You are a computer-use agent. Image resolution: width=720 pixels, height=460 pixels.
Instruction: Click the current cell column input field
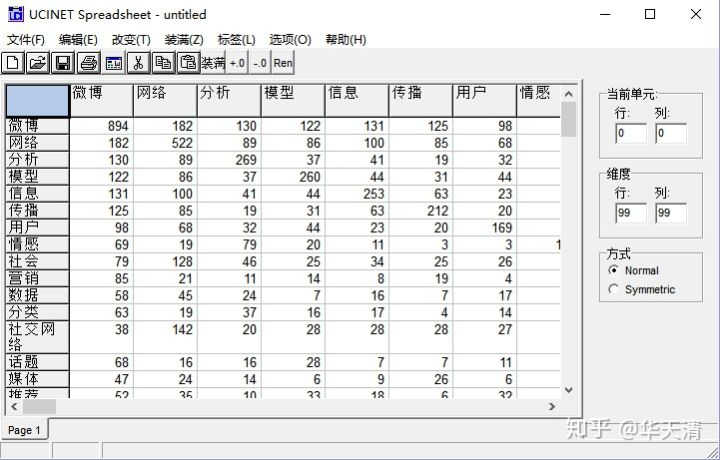pos(671,133)
